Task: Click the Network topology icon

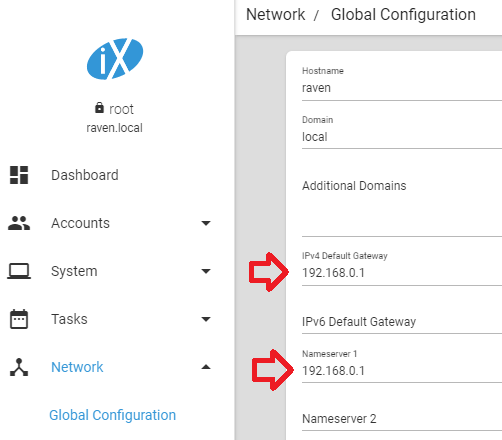Action: click(19, 367)
